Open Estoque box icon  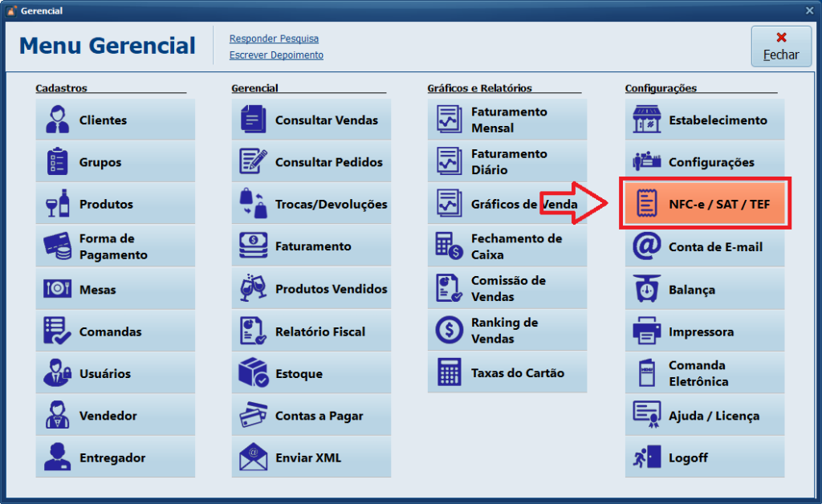tap(254, 373)
